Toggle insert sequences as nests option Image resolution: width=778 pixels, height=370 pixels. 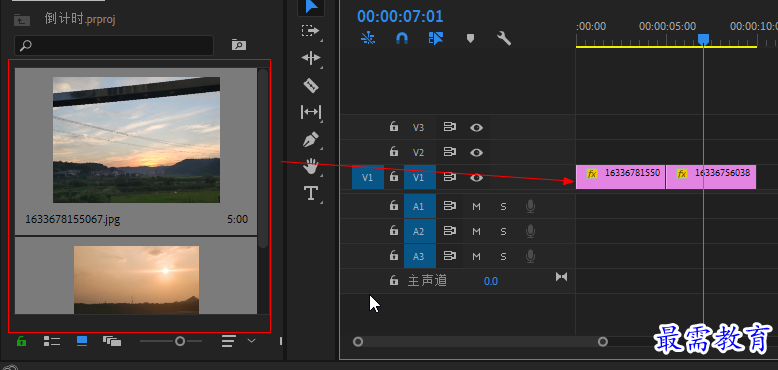368,38
